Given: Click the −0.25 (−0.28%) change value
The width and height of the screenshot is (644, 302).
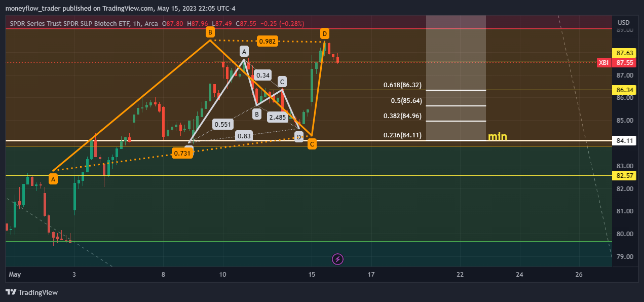Looking at the screenshot, I should click(282, 23).
